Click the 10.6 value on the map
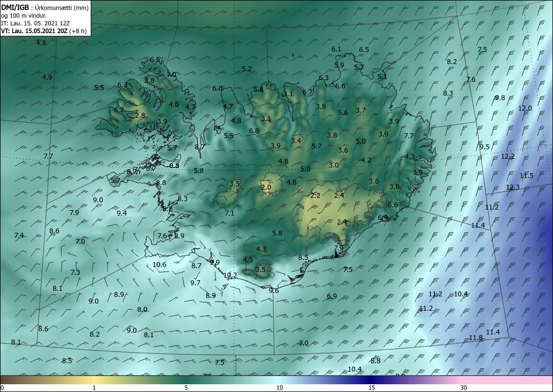 click(159, 264)
